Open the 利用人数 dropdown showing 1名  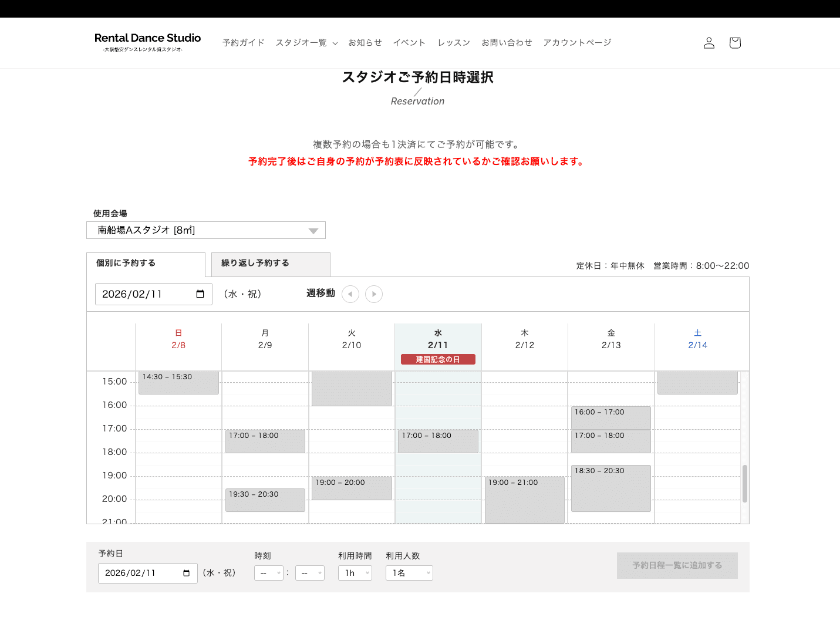pyautogui.click(x=409, y=573)
